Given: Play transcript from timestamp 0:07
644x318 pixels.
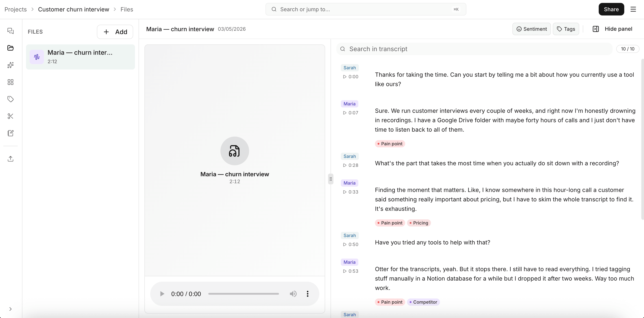Looking at the screenshot, I should coord(350,113).
